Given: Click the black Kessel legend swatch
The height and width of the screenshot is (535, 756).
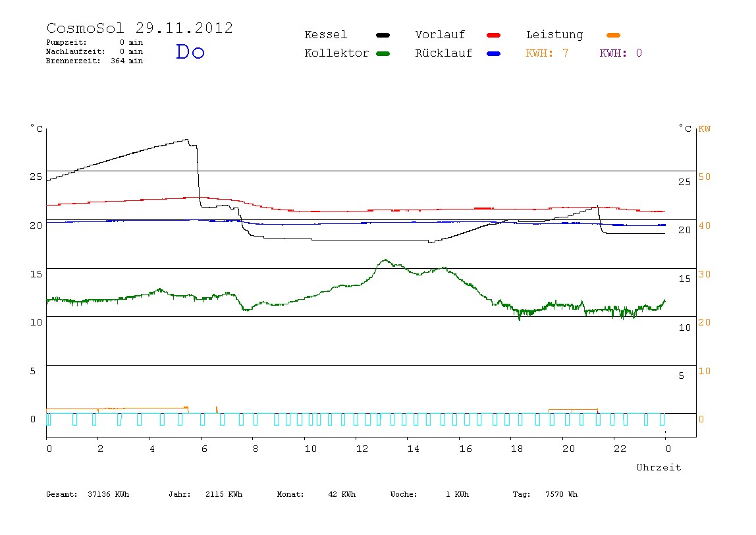Looking at the screenshot, I should pyautogui.click(x=383, y=35).
